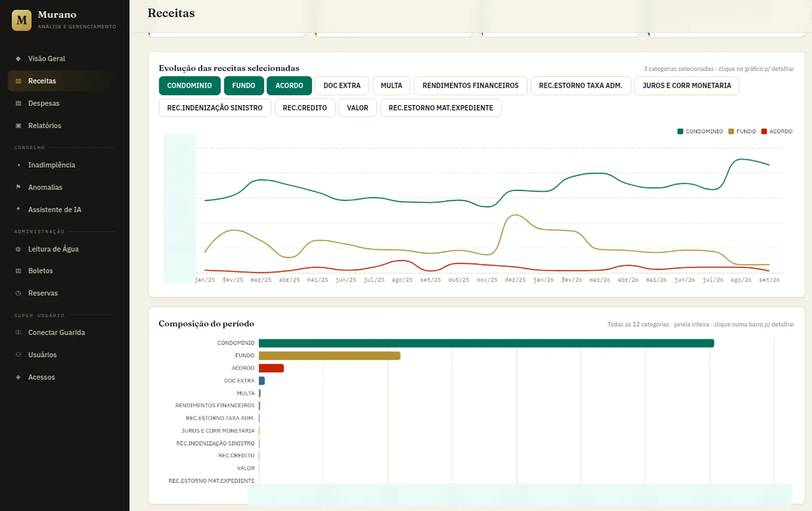Toggle the REC.ESTORNO TAXA ADM. chip

pyautogui.click(x=581, y=86)
